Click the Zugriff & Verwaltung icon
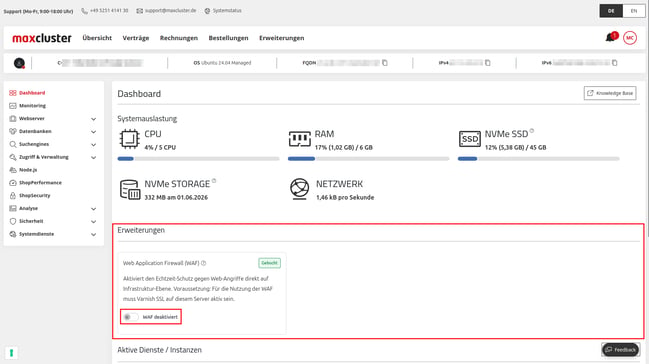Image resolution: width=649 pixels, height=364 pixels. pos(13,157)
